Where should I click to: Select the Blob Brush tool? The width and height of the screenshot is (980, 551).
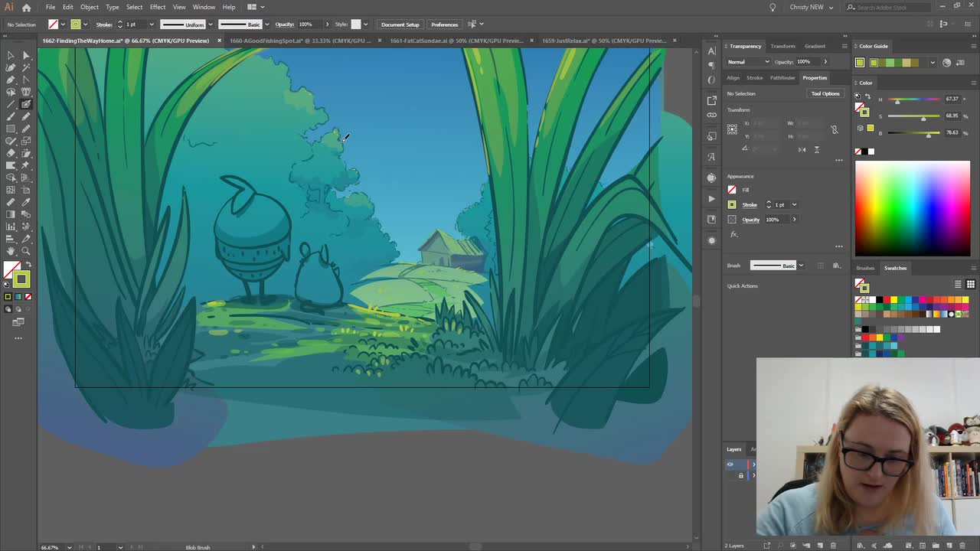(26, 104)
